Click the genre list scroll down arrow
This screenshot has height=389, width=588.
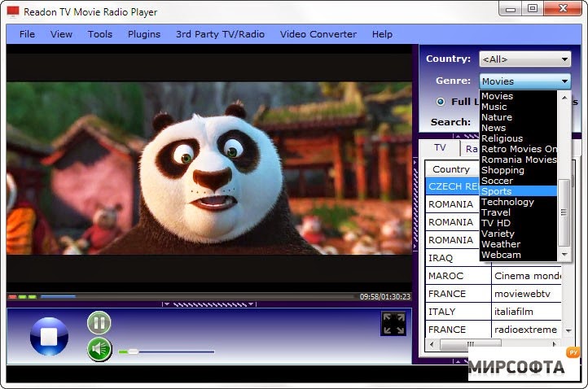564,255
